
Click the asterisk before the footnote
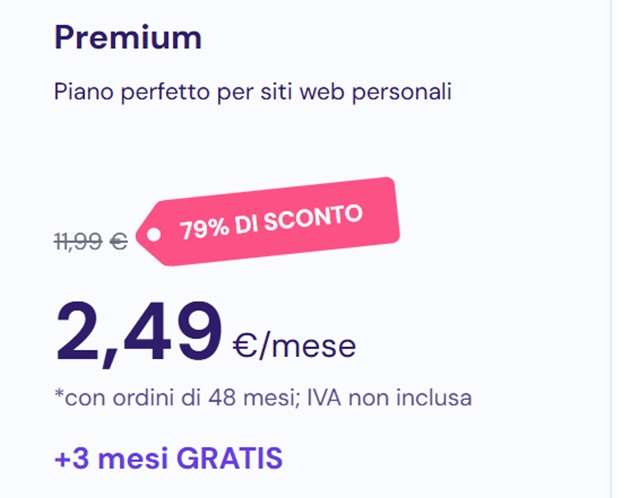point(59,395)
